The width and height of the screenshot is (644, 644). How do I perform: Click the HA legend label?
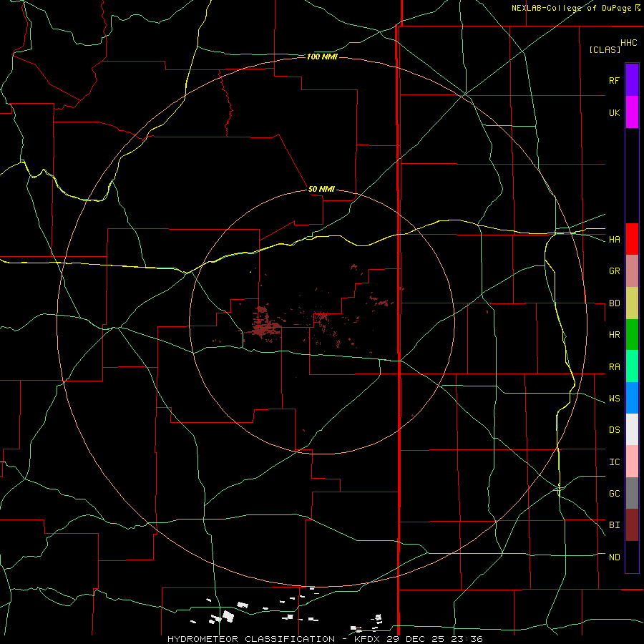[x=614, y=240]
